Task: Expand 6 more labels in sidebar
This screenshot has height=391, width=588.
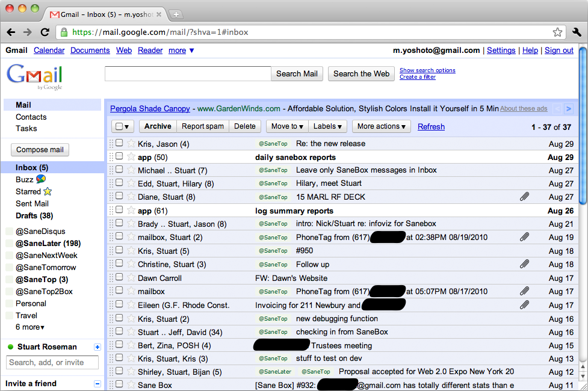Action: click(30, 327)
